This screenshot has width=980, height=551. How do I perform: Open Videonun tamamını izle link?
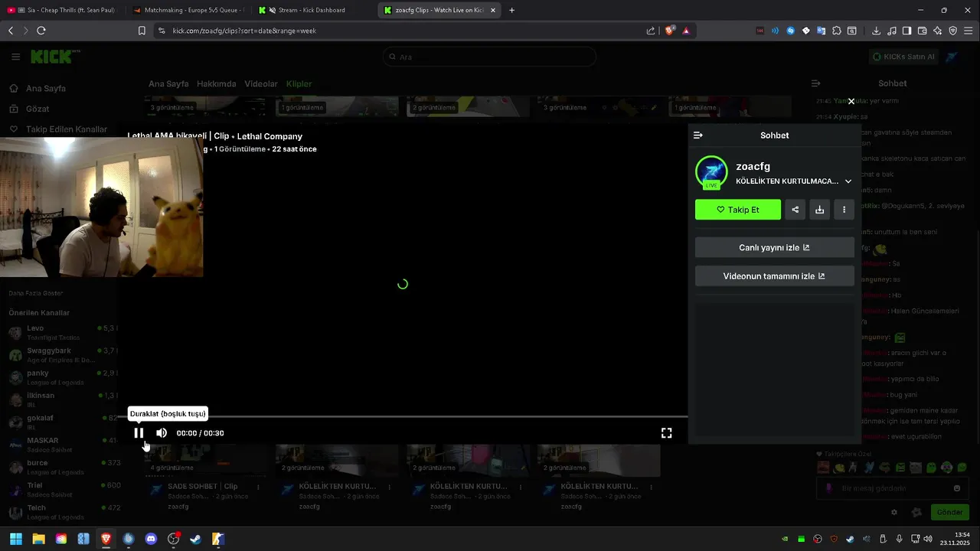[x=774, y=276]
